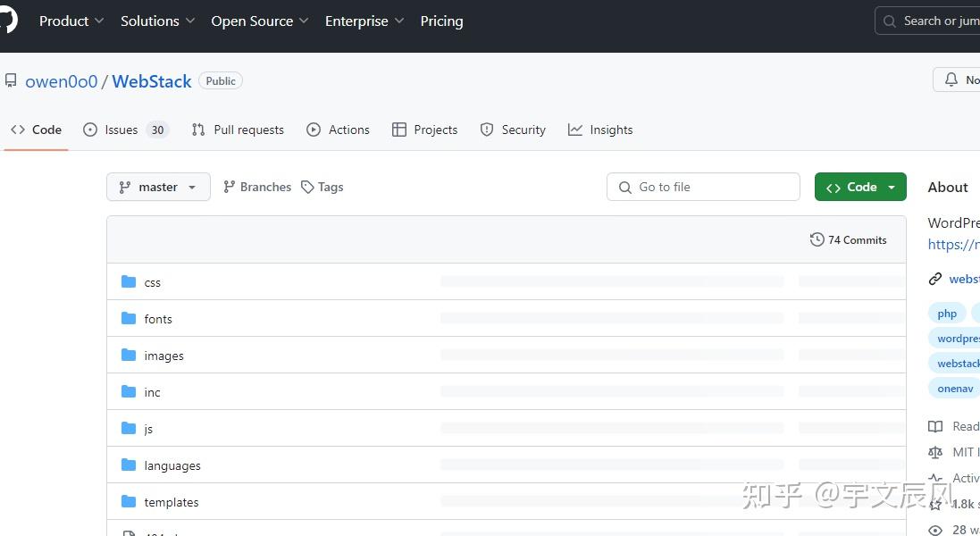The width and height of the screenshot is (980, 536).
Task: Click the owen0o0 profile link
Action: click(x=61, y=80)
